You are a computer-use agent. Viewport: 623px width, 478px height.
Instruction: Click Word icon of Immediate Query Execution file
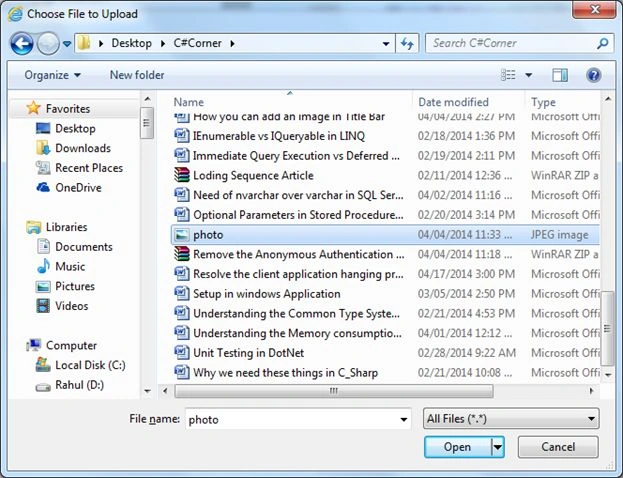tap(182, 155)
